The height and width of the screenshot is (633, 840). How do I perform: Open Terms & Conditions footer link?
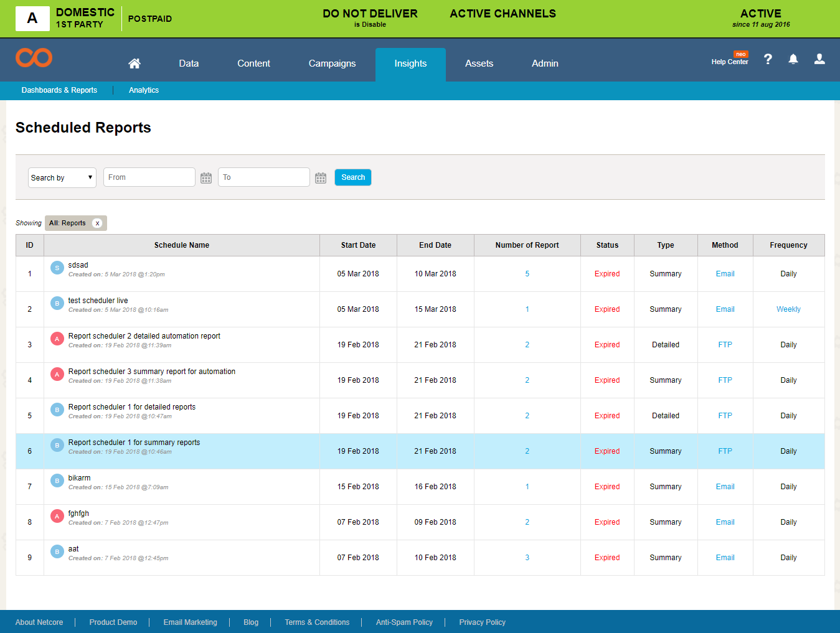click(x=317, y=622)
